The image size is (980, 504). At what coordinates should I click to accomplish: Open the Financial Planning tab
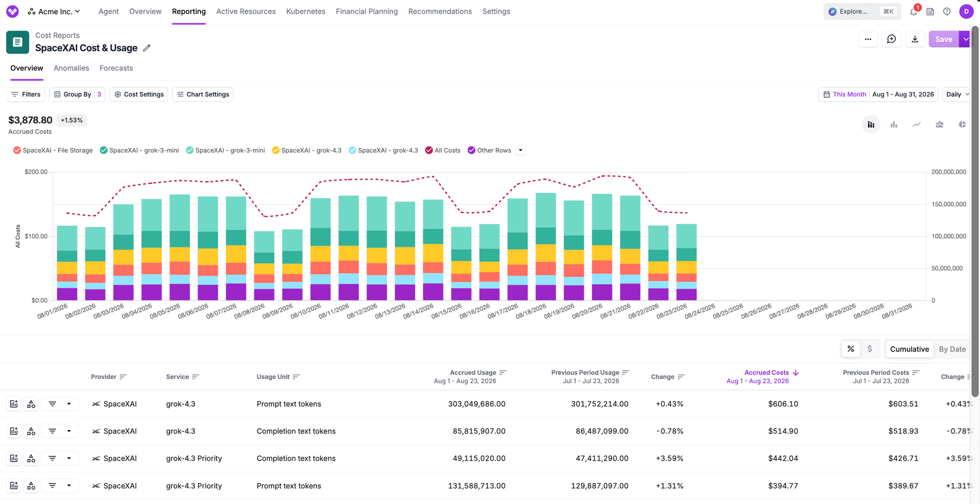367,12
